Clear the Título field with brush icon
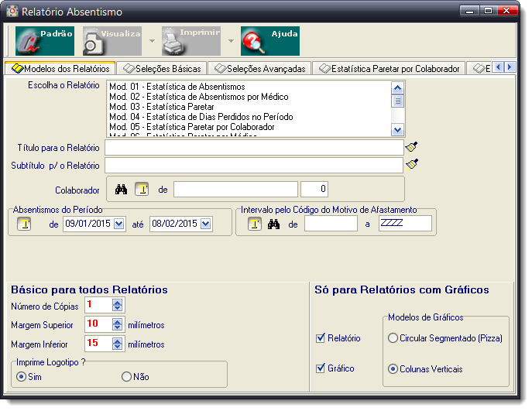532x411 pixels. coord(411,147)
